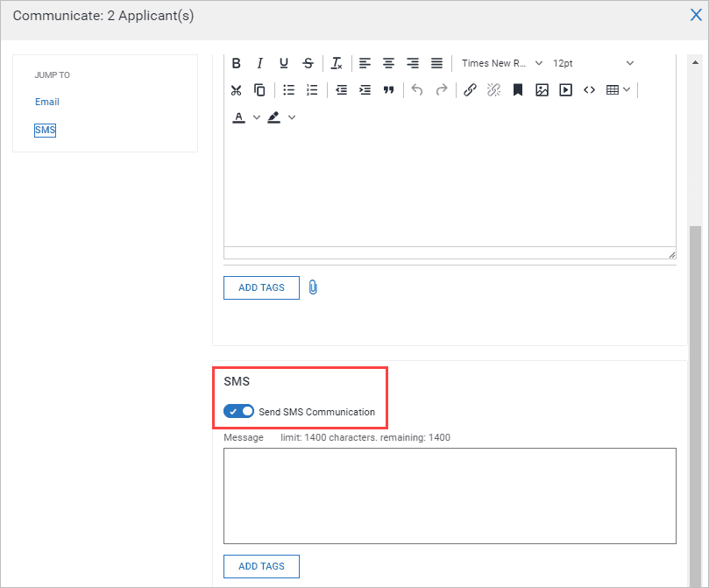709x588 pixels.
Task: Cut selection with scissors icon
Action: (x=236, y=90)
